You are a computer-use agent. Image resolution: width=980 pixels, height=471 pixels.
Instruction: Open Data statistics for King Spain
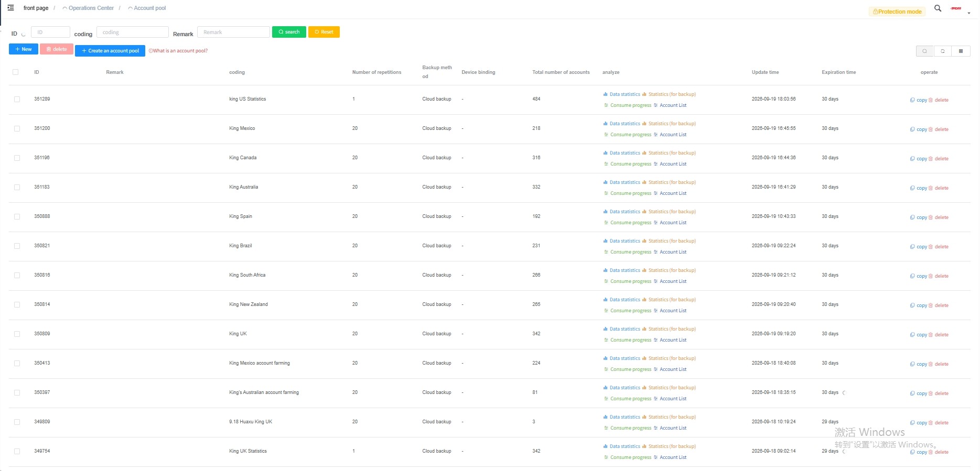(622, 212)
